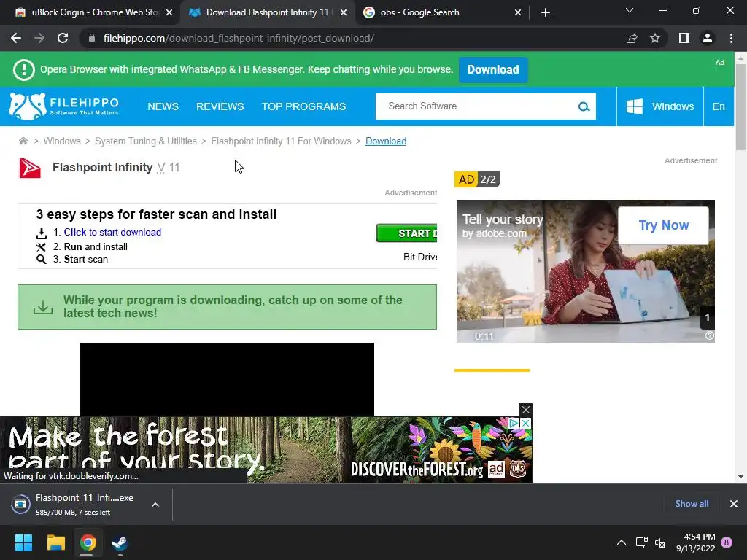The width and height of the screenshot is (747, 560).
Task: Open the Windows platform selector
Action: coord(659,106)
